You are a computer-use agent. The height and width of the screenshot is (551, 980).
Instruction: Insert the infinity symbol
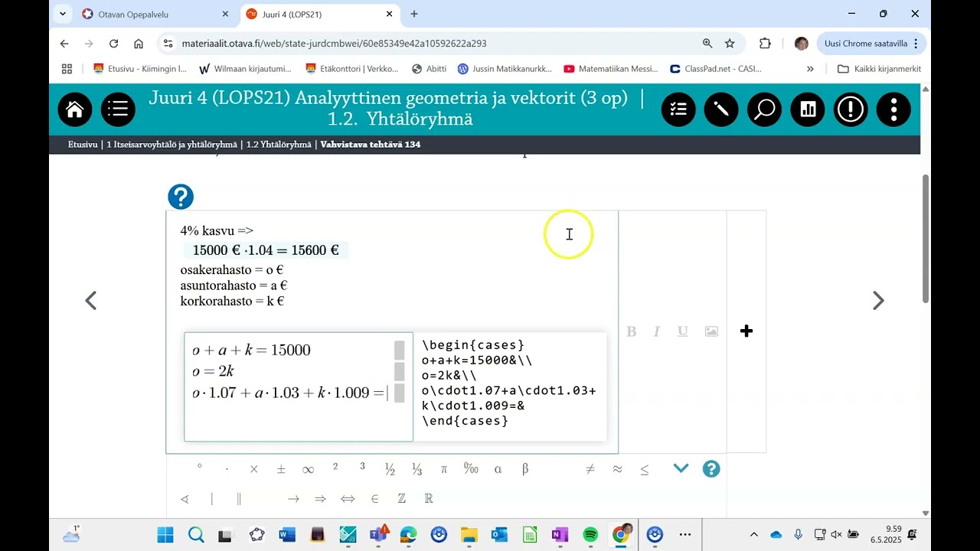(x=308, y=469)
